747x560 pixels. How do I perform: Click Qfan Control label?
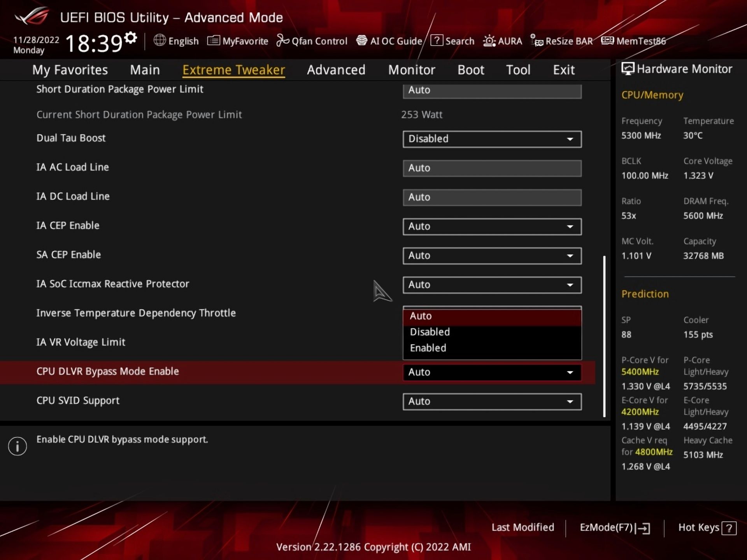point(319,41)
